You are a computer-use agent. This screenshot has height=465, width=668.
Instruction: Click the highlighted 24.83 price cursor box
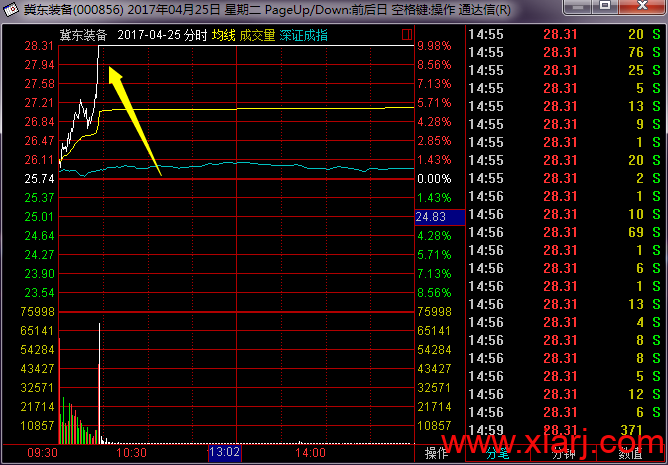440,217
